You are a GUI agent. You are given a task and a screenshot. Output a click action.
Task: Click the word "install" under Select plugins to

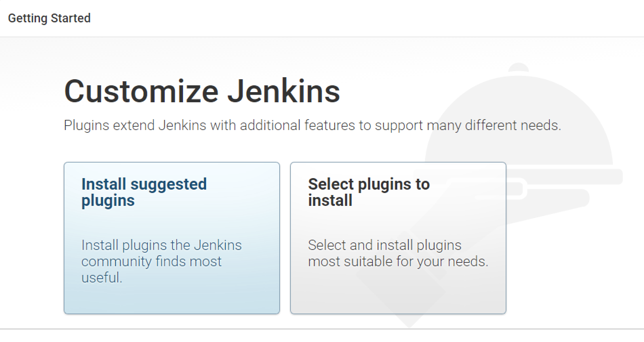point(330,200)
